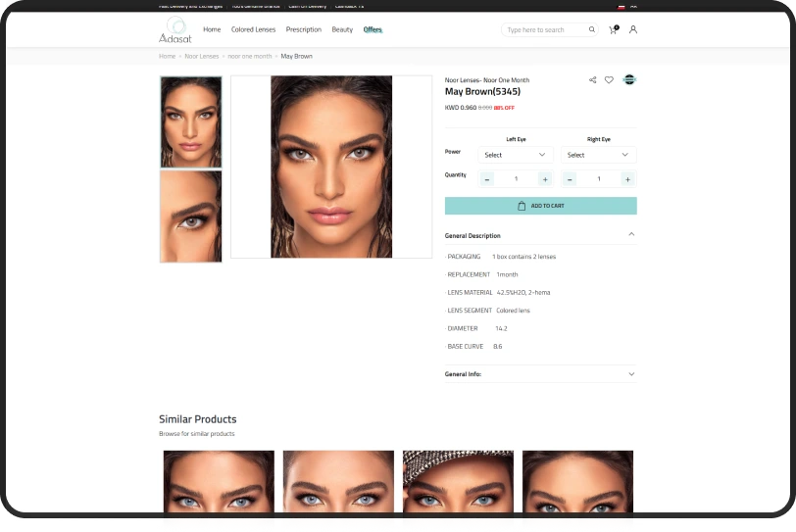Open Left Eye power dropdown
This screenshot has height=532, width=796.
pos(516,155)
